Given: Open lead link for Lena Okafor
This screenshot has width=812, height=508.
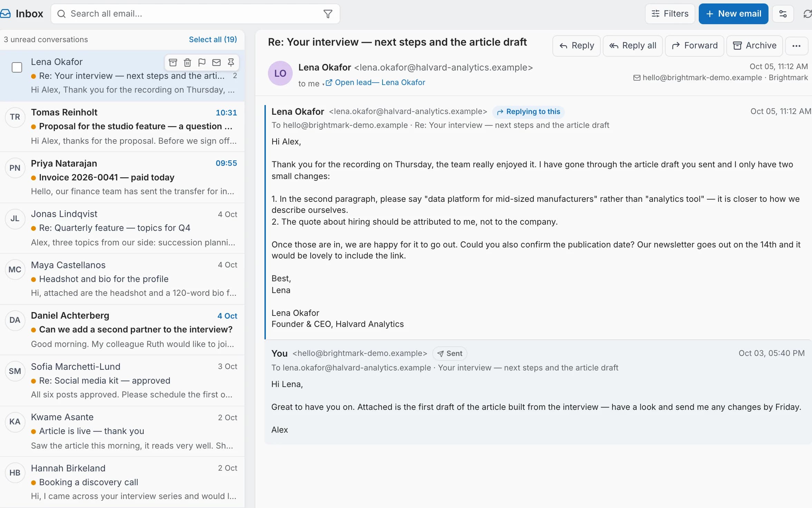Looking at the screenshot, I should tap(375, 83).
